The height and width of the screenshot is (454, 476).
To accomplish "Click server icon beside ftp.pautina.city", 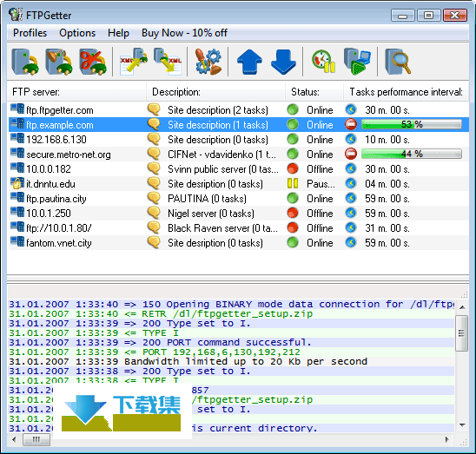I will [x=17, y=198].
